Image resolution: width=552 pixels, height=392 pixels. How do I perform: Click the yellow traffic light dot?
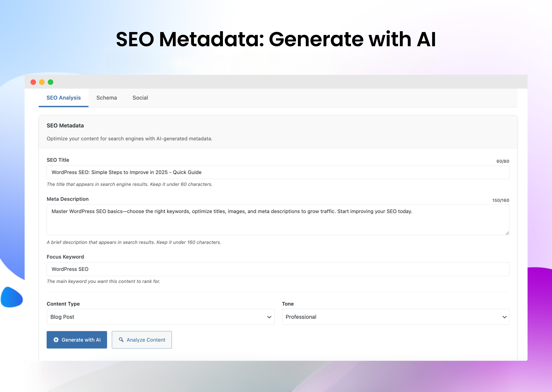(x=42, y=82)
